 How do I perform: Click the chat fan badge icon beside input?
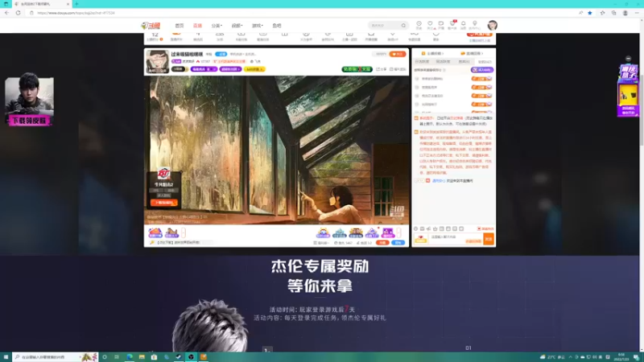421,239
